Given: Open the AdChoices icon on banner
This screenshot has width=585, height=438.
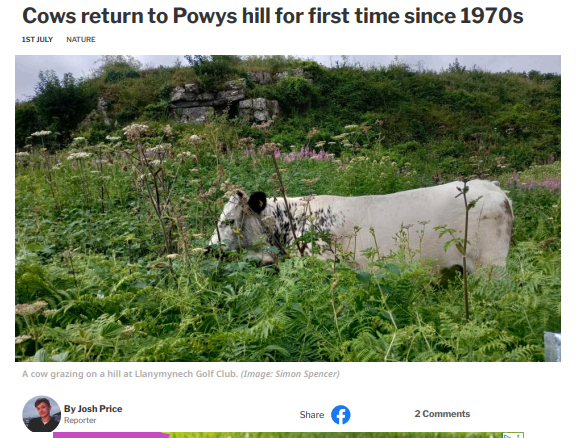Looking at the screenshot, I should click(513, 435).
